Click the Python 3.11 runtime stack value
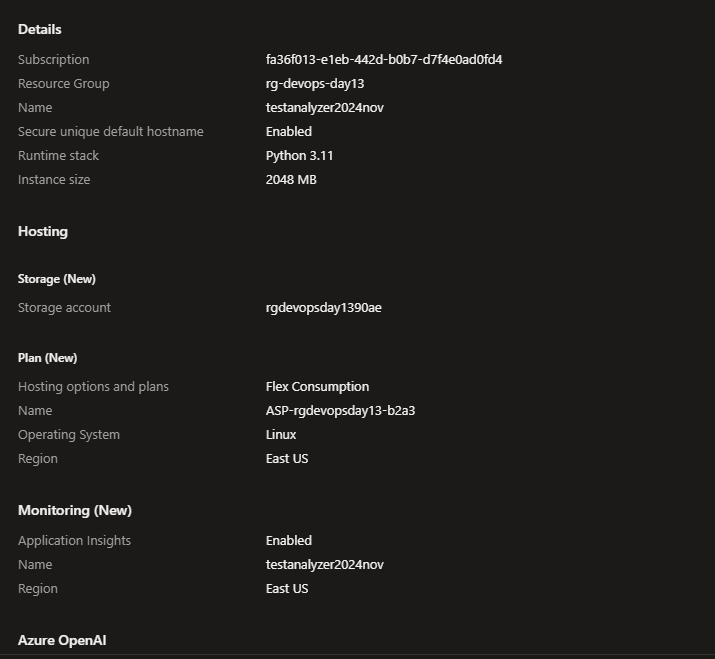 coord(299,156)
